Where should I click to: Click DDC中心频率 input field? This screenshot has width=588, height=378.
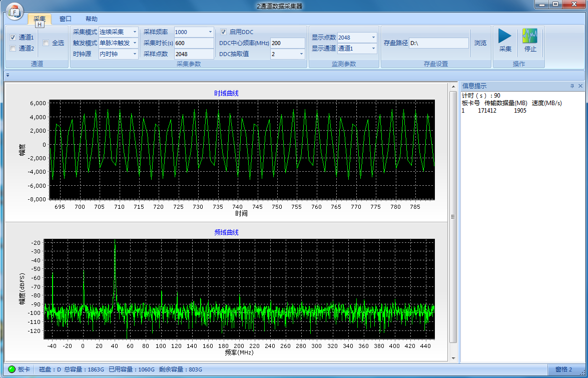pyautogui.click(x=287, y=43)
